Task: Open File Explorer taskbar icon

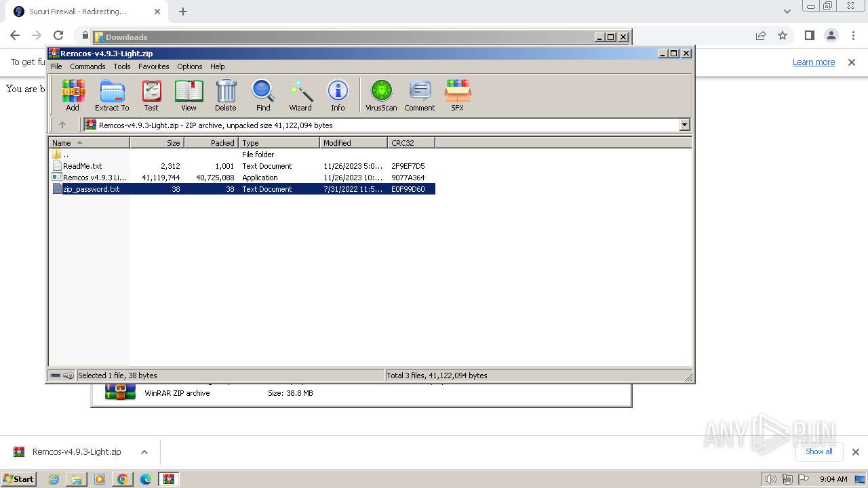Action: coord(77,479)
